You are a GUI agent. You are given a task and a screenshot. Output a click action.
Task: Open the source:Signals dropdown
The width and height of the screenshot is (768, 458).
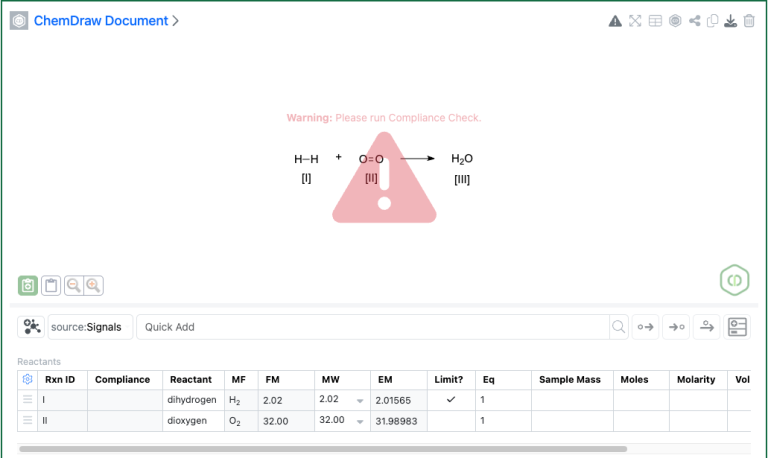(90, 327)
